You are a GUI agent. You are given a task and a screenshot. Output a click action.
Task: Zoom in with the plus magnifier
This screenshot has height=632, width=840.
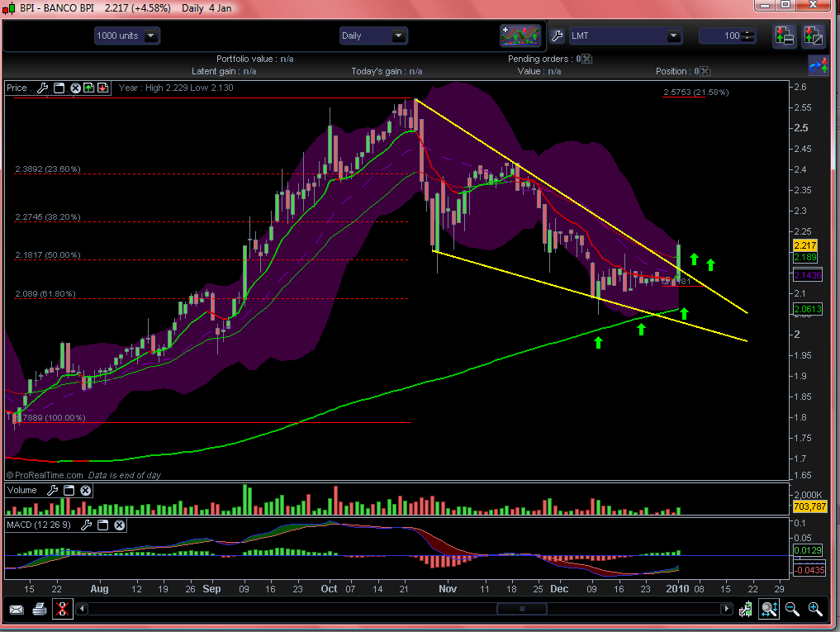815,610
